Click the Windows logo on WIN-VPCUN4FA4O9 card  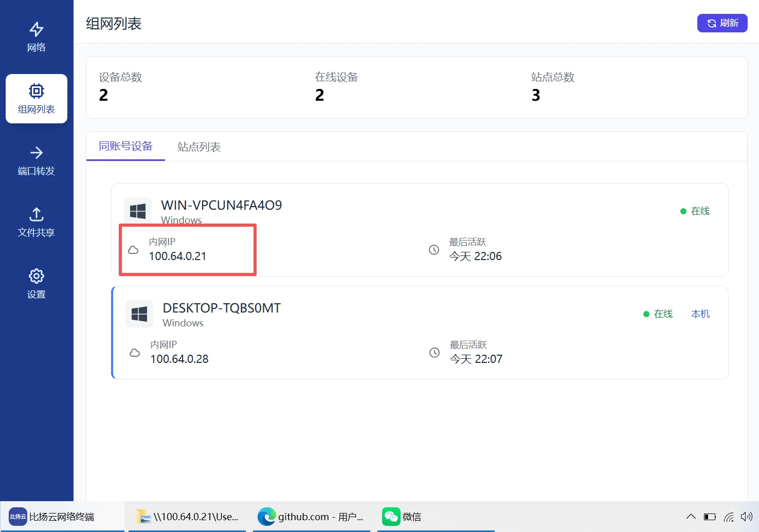pos(138,210)
